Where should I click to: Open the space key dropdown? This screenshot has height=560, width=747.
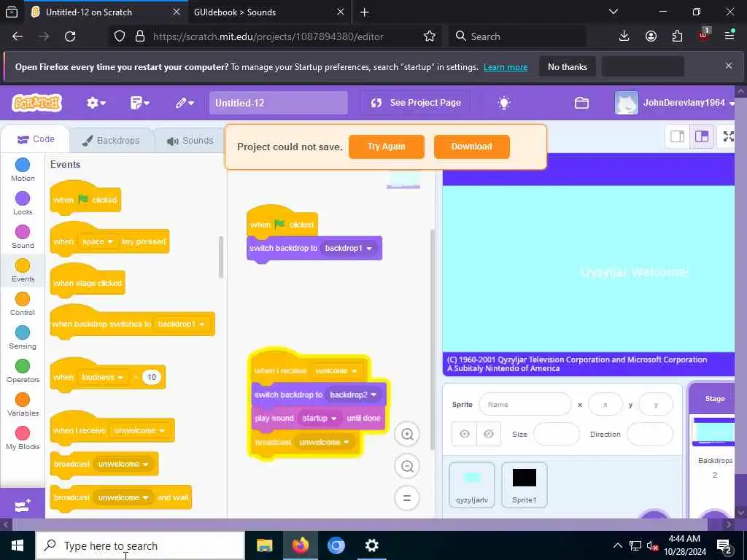pyautogui.click(x=97, y=242)
